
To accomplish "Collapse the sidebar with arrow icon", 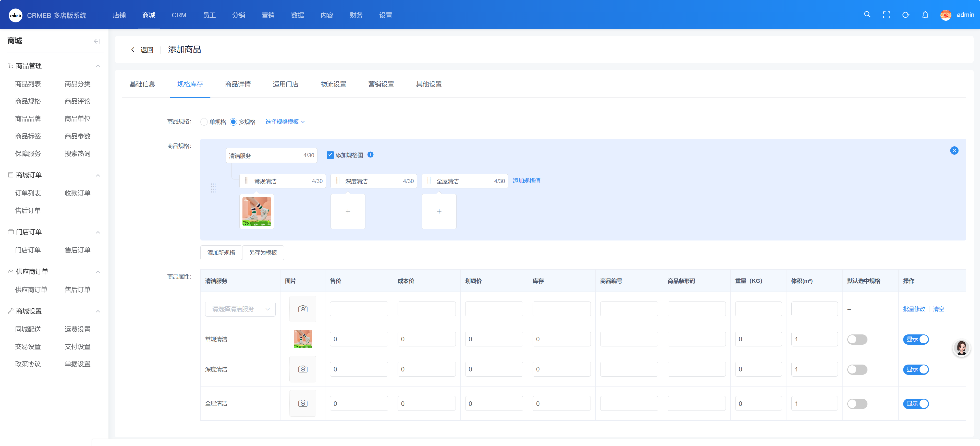I will tap(97, 41).
